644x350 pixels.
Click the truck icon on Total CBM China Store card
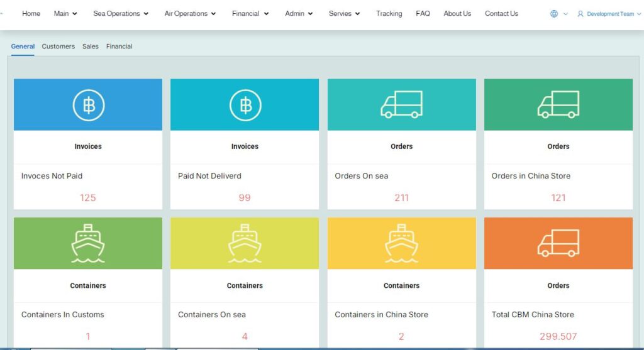558,243
